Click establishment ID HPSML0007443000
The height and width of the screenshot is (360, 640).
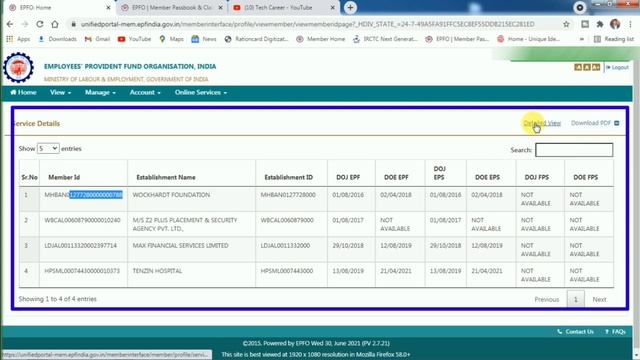pos(287,271)
